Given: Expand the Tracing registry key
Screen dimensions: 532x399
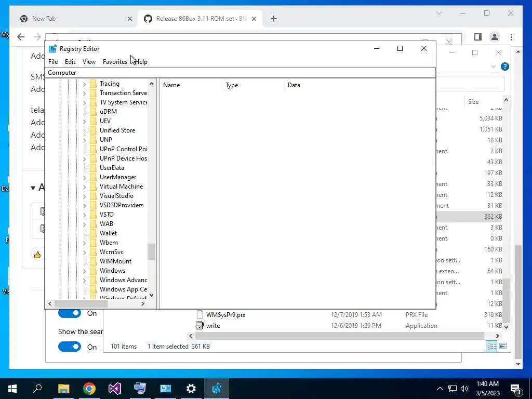Looking at the screenshot, I should (84, 84).
